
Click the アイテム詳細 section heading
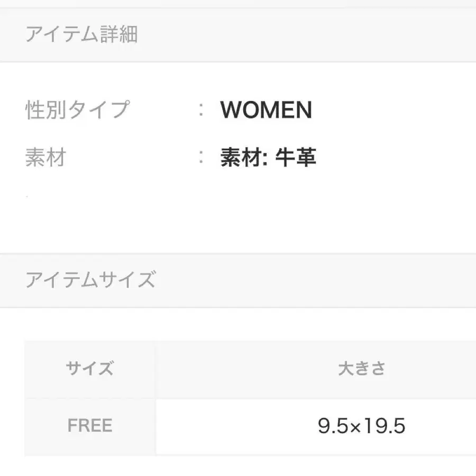81,35
